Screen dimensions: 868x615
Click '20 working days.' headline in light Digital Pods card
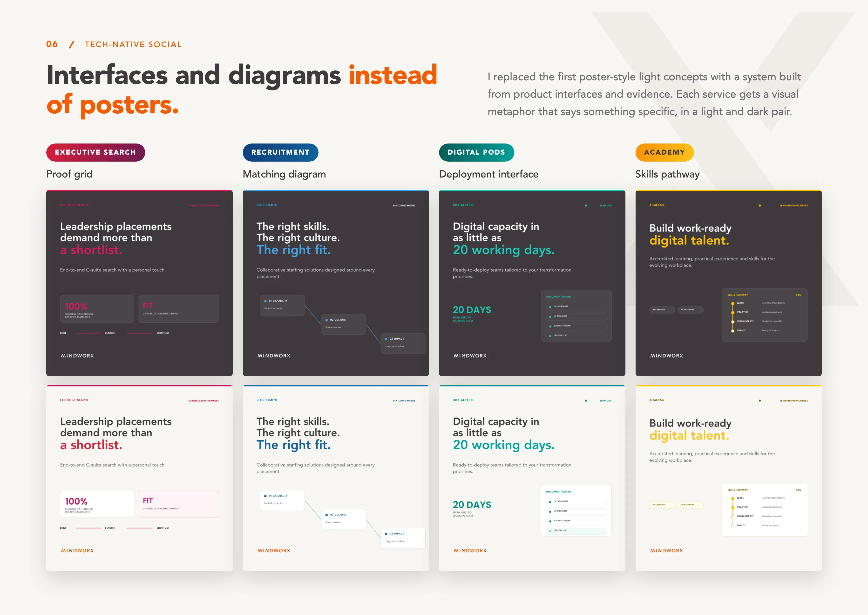pyautogui.click(x=503, y=445)
